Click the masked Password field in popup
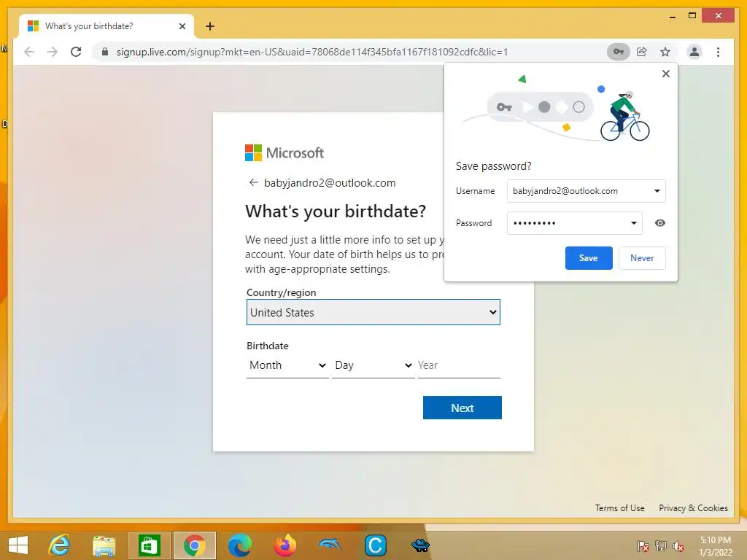 575,223
